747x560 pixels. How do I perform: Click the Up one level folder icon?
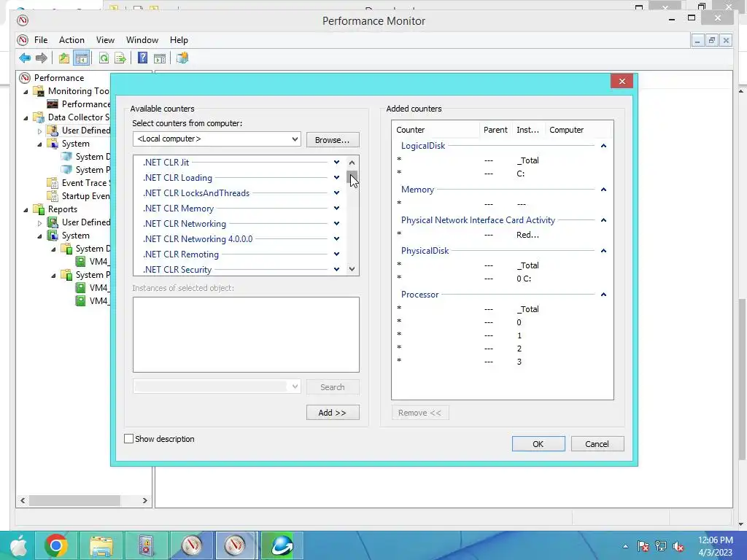coord(64,58)
